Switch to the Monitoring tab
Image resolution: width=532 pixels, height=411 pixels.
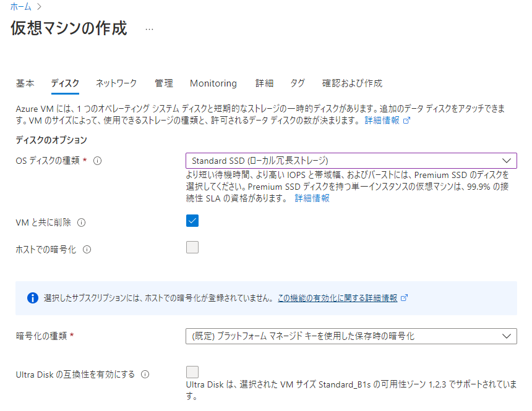[213, 83]
